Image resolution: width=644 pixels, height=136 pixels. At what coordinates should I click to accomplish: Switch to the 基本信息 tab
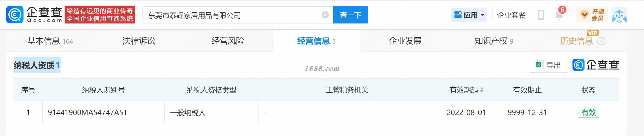tap(50, 41)
